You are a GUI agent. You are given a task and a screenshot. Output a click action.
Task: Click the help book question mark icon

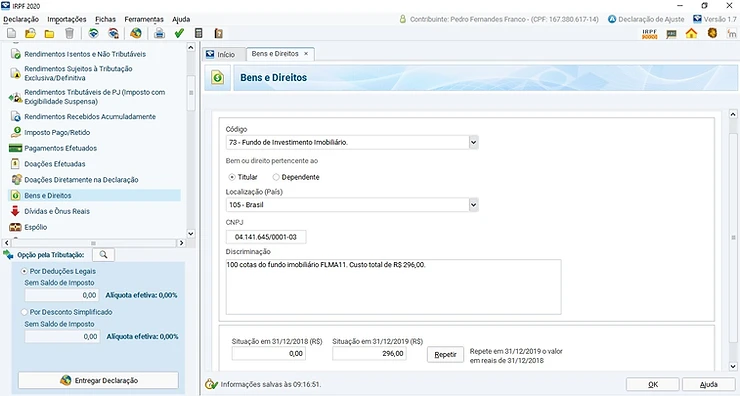click(x=218, y=34)
